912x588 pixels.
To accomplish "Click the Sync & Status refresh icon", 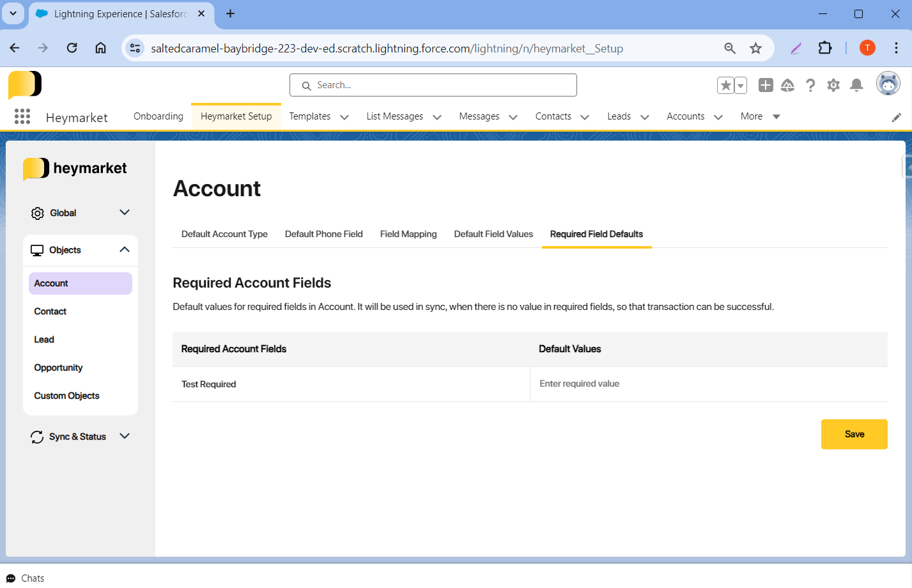I will (37, 437).
